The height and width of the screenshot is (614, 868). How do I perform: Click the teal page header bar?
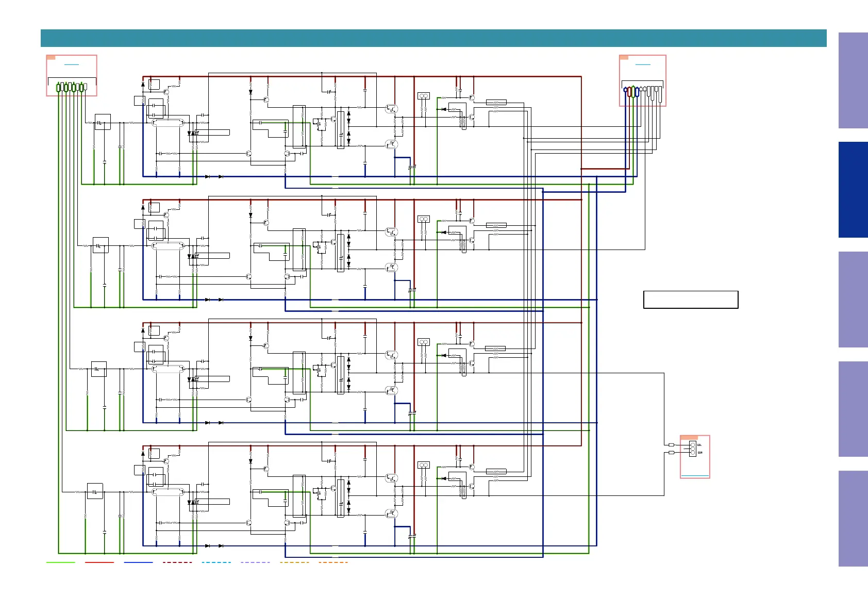(433, 38)
